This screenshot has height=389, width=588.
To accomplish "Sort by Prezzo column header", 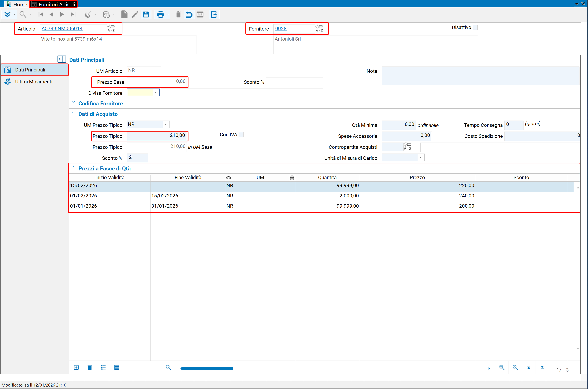I will tap(417, 178).
